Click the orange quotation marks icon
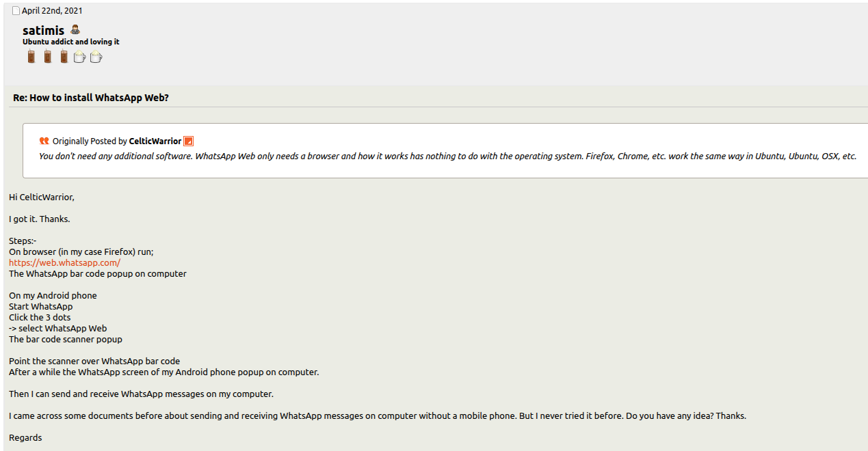 coord(44,141)
